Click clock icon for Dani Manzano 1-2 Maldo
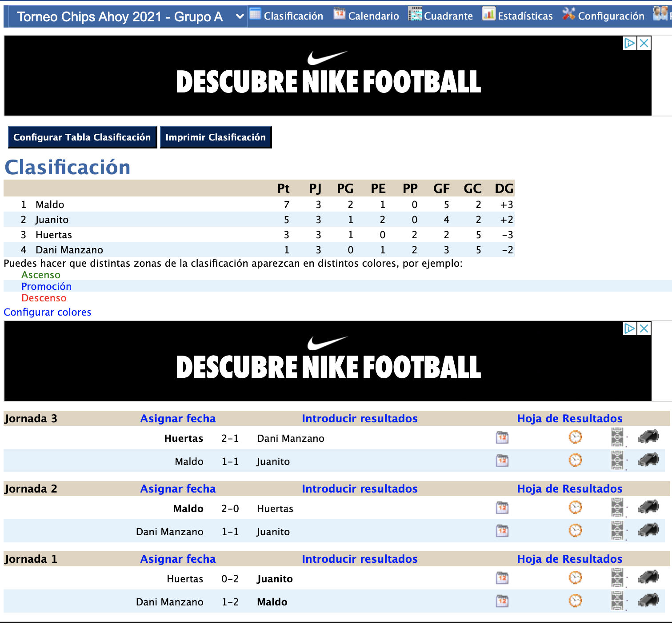The image size is (672, 625). tap(575, 601)
